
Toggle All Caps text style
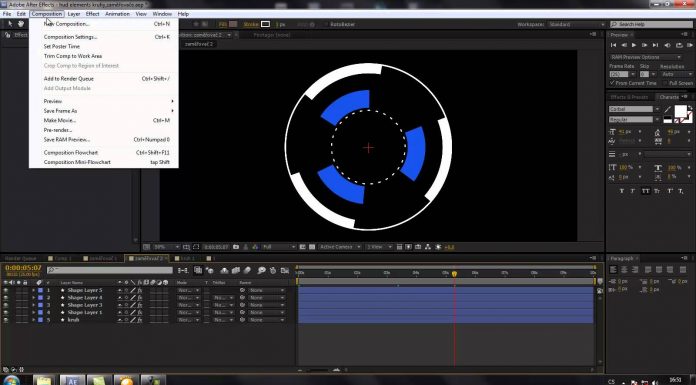tap(645, 191)
